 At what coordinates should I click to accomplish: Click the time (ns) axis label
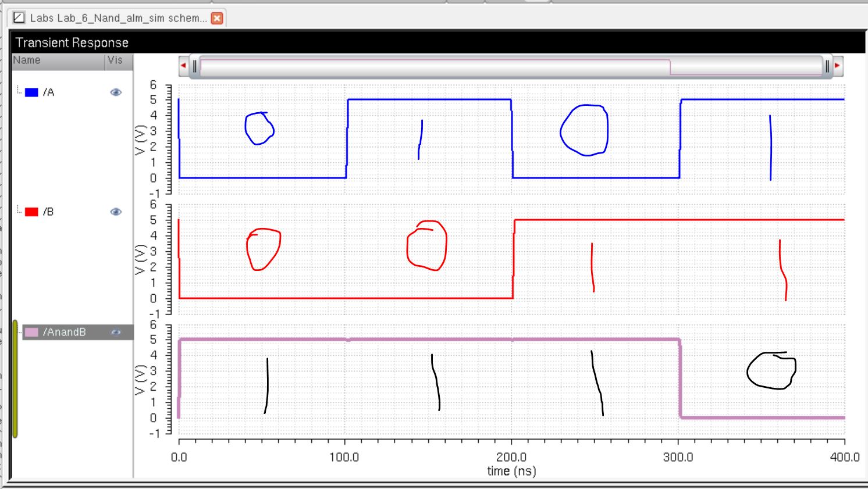[x=511, y=470]
